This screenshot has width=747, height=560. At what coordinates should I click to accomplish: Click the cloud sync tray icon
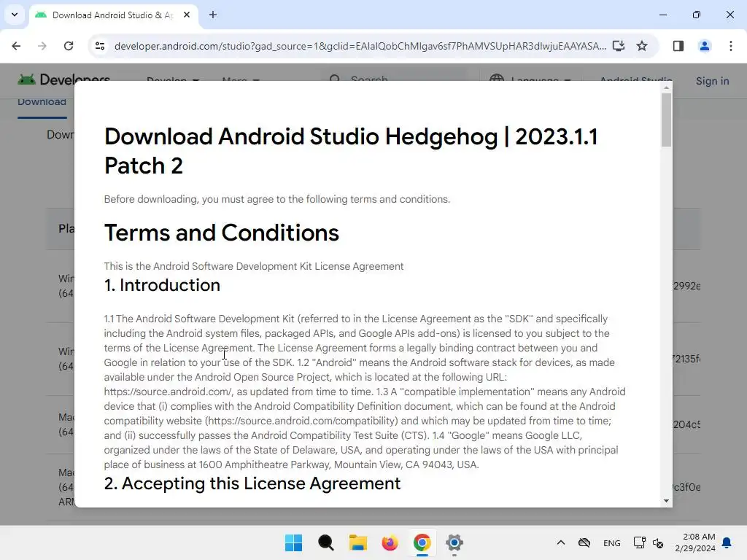coord(584,542)
